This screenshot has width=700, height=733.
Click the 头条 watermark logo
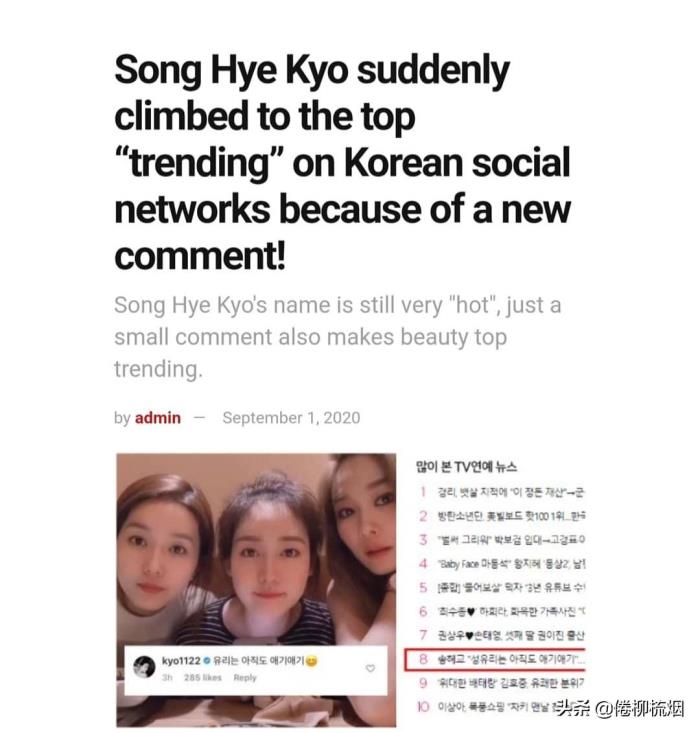tap(573, 709)
